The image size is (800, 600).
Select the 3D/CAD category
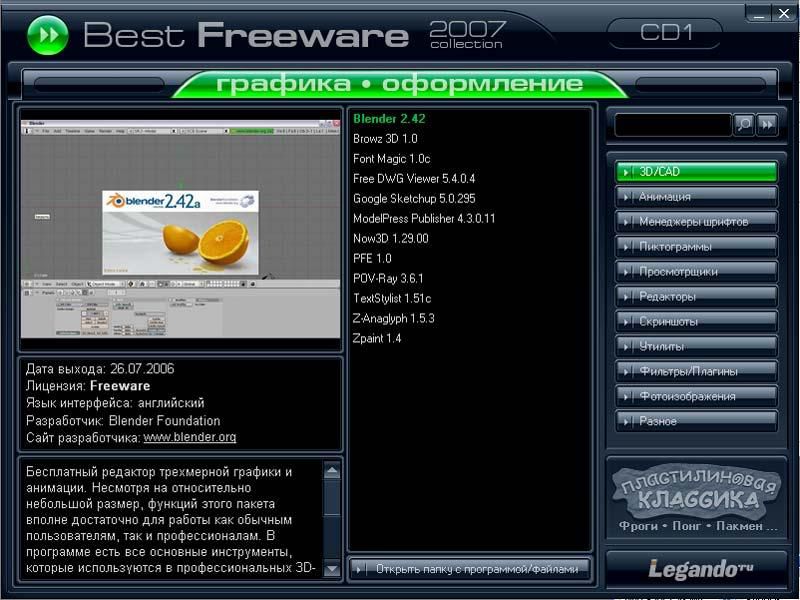tap(696, 172)
